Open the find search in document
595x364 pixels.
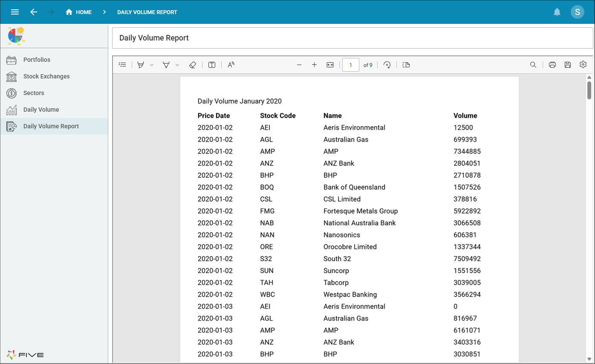pos(533,65)
